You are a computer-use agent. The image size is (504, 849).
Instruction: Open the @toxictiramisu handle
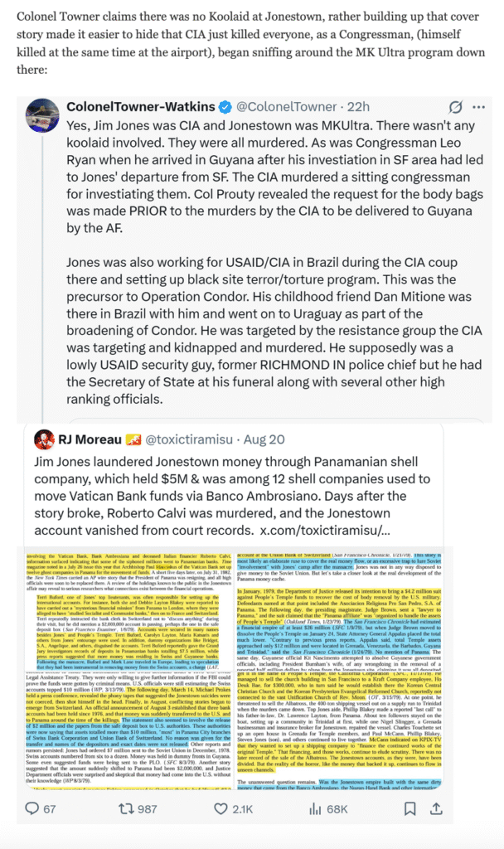tap(189, 439)
